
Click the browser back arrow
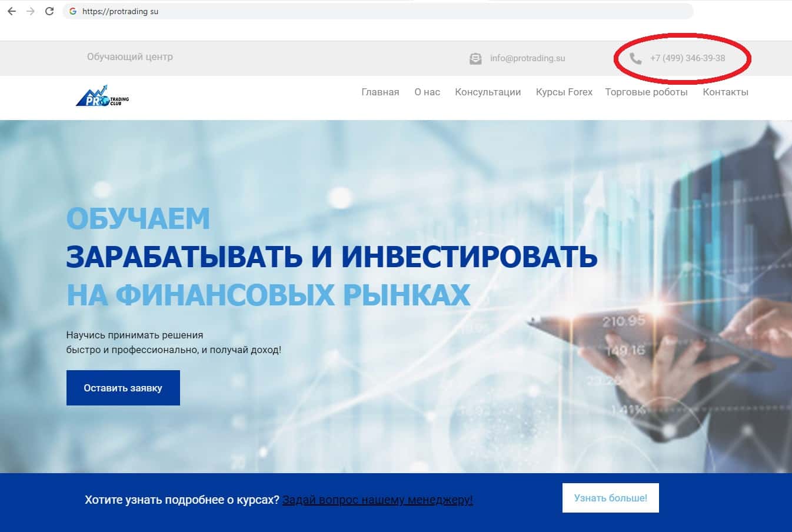point(12,11)
